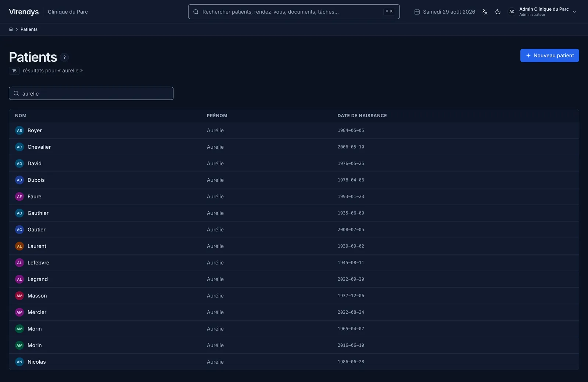Select the Nicolas patient name
588x382 pixels.
point(36,362)
